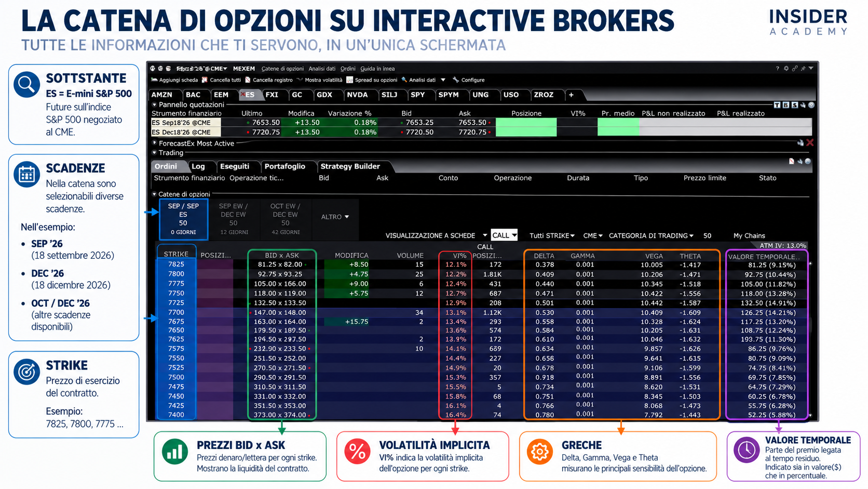Select the SEP / SEP ES expiry
Screen dimensions: 868x489
(183, 219)
